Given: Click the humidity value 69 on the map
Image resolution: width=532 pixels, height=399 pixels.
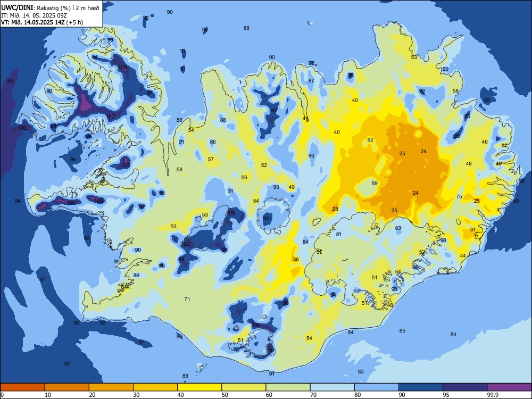Looking at the screenshot, I should pos(375,183).
